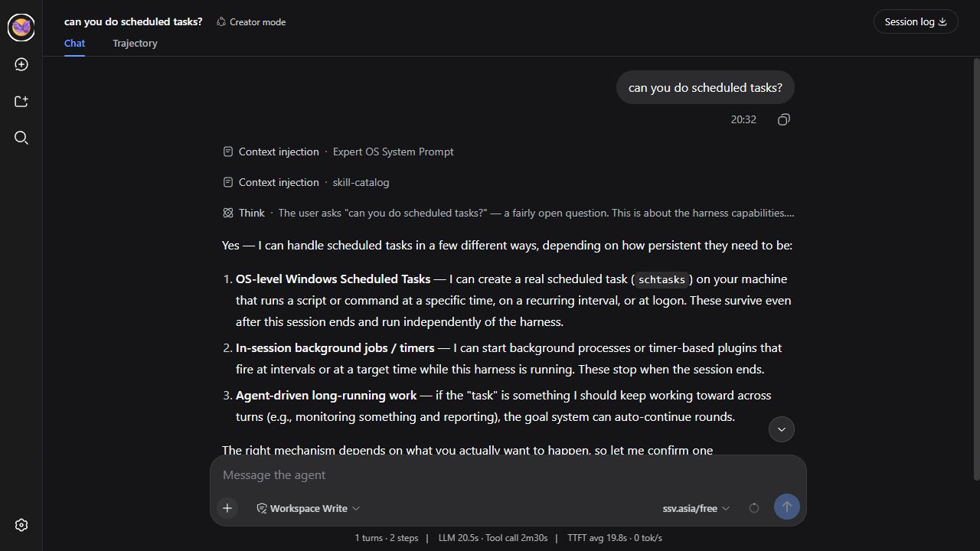Viewport: 980px width, 551px height.
Task: Click the skill-catalog document icon
Action: [227, 182]
